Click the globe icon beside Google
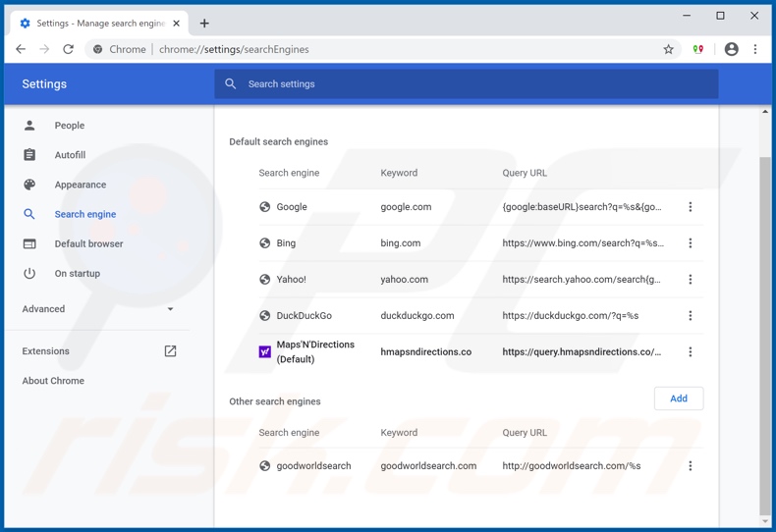Viewport: 776px width, 532px height. click(265, 207)
